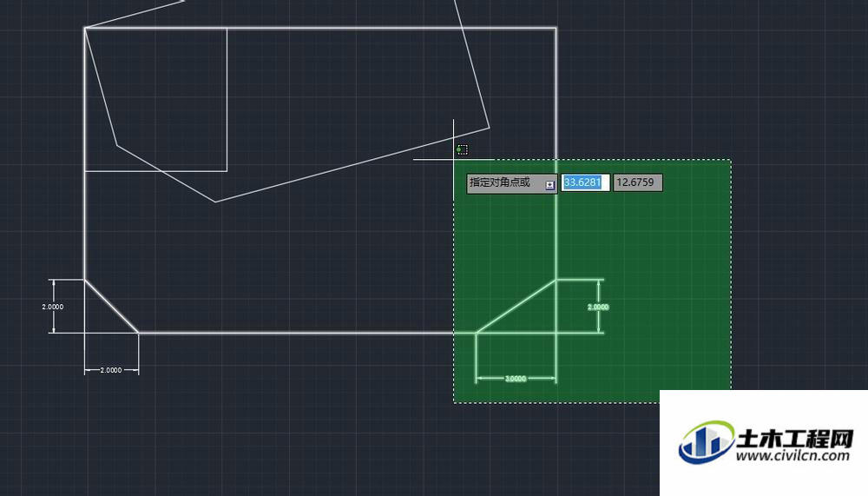Click the X coordinate field showing 33.6281
Image resolution: width=868 pixels, height=496 pixels.
tap(585, 182)
